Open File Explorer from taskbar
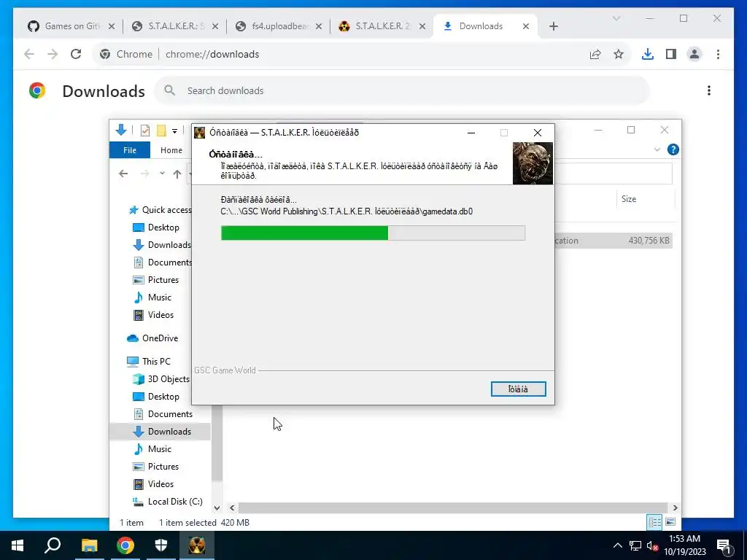Viewport: 747px width, 560px height. click(89, 545)
